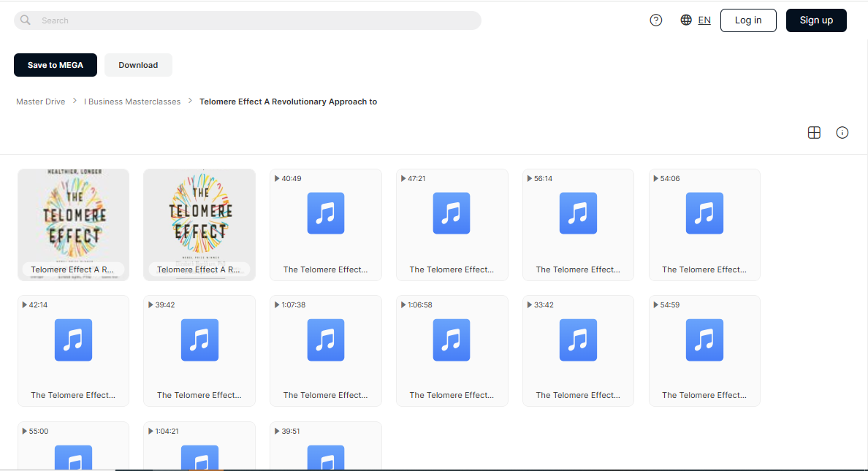This screenshot has width=868, height=471.
Task: Click Telomere Effect A Revolutionary Approach breadcrumb
Action: click(288, 102)
